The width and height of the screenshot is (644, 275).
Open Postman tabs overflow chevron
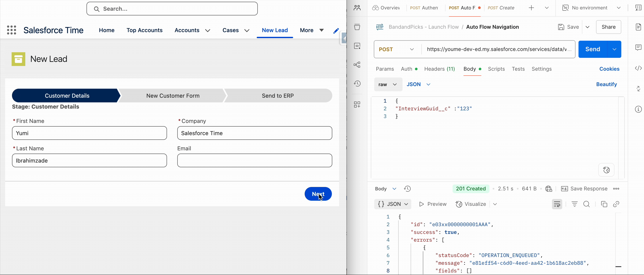(547, 8)
